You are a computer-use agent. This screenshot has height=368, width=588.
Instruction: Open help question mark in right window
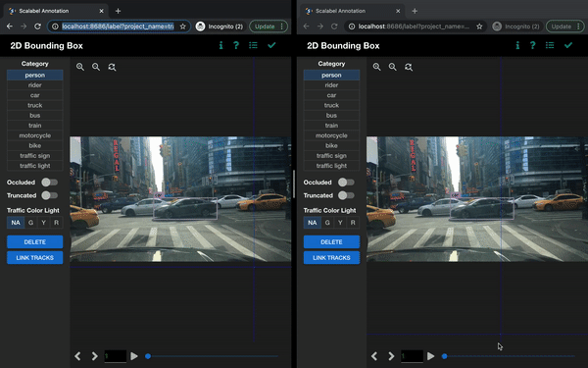532,45
